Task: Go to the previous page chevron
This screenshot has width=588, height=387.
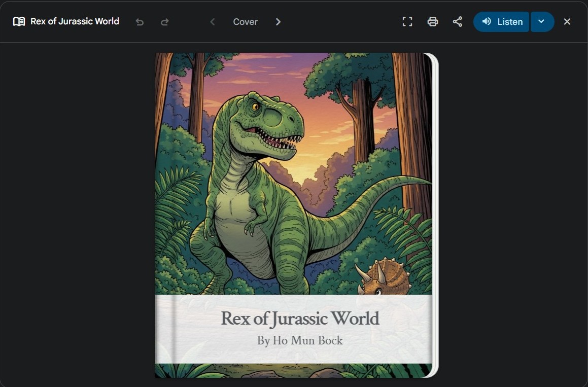Action: click(x=212, y=22)
